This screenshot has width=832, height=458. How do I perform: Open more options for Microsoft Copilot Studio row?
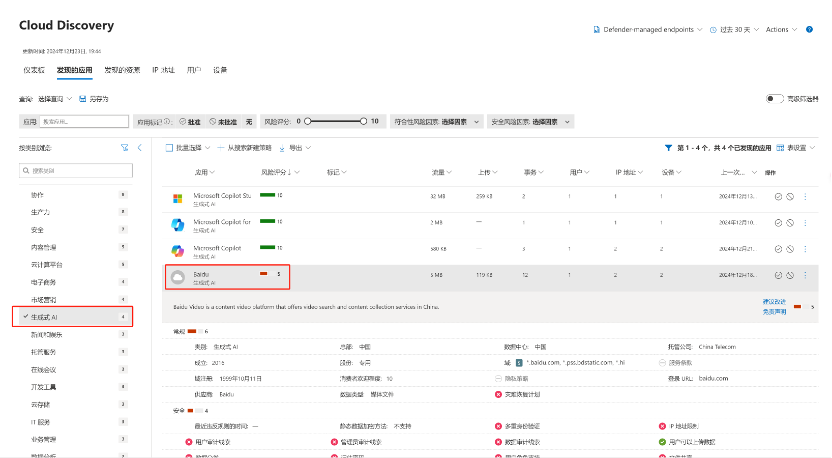coord(805,197)
